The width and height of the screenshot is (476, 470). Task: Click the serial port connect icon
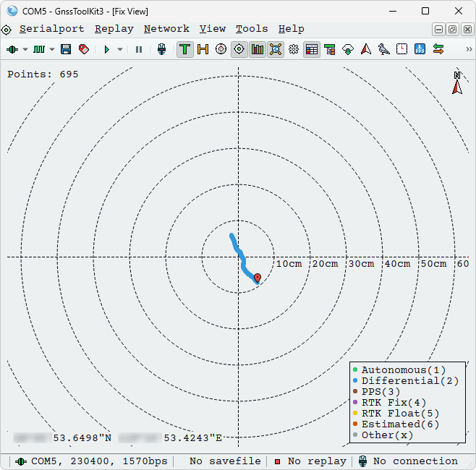[x=12, y=49]
